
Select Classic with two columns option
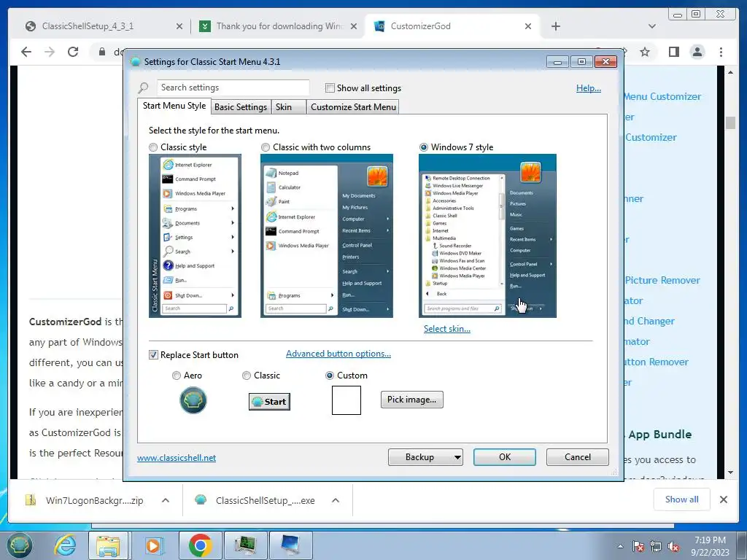pos(266,147)
